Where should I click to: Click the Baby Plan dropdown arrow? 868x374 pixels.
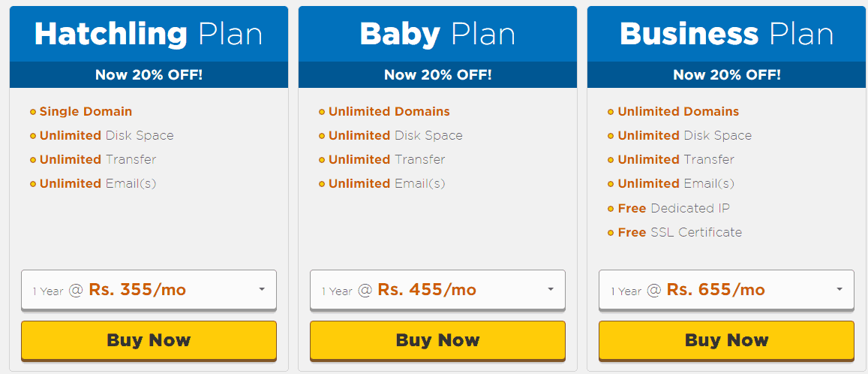tap(550, 289)
